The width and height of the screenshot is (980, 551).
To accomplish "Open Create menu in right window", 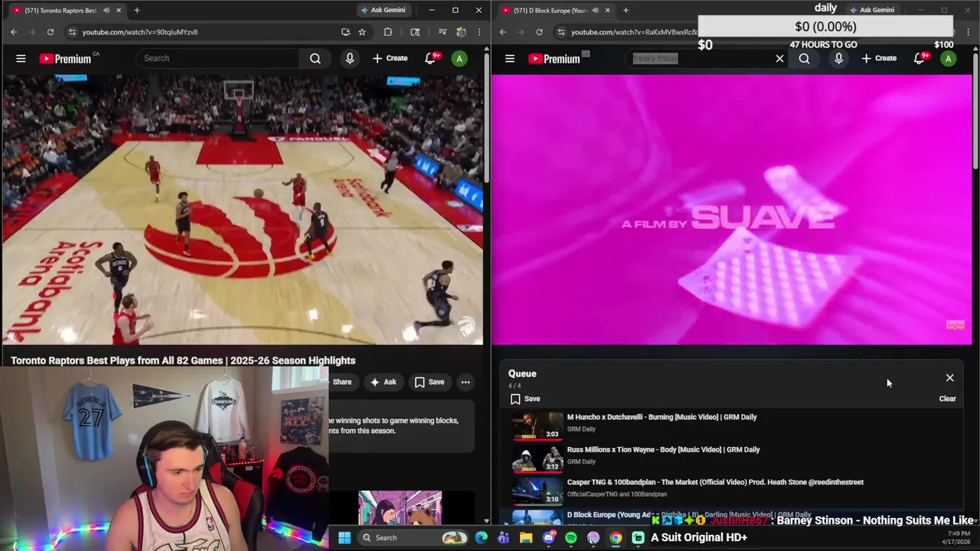I will (x=879, y=58).
